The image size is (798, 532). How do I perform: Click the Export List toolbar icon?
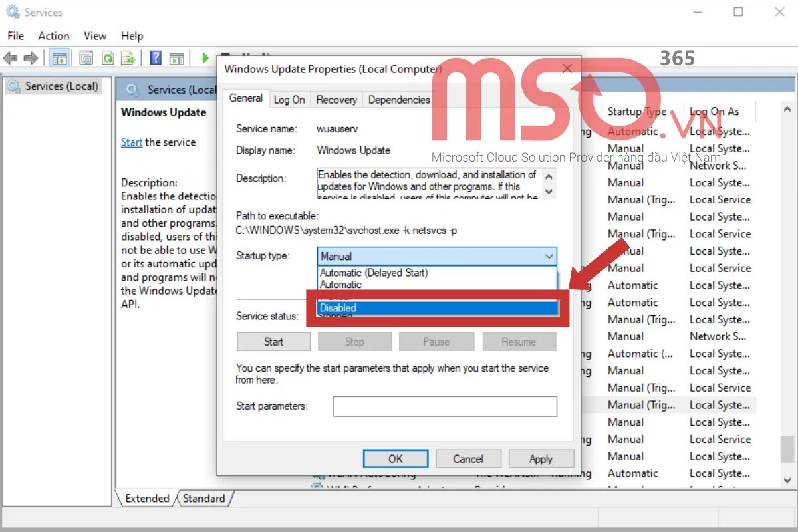point(128,59)
